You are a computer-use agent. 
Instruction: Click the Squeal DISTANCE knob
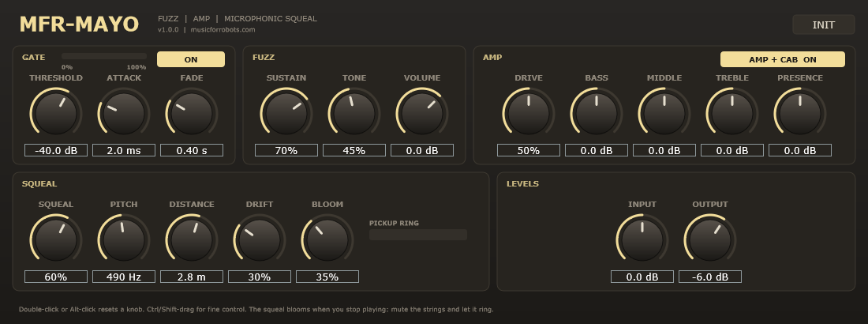(x=192, y=239)
